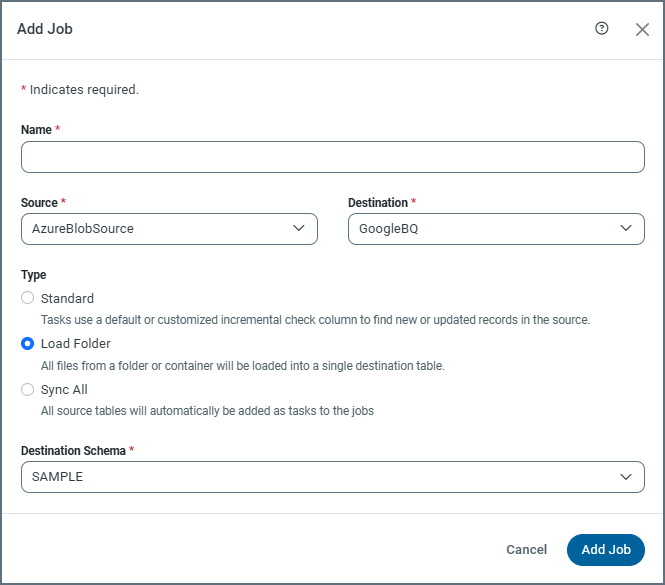Choose the Load Folder radio button

click(x=28, y=344)
